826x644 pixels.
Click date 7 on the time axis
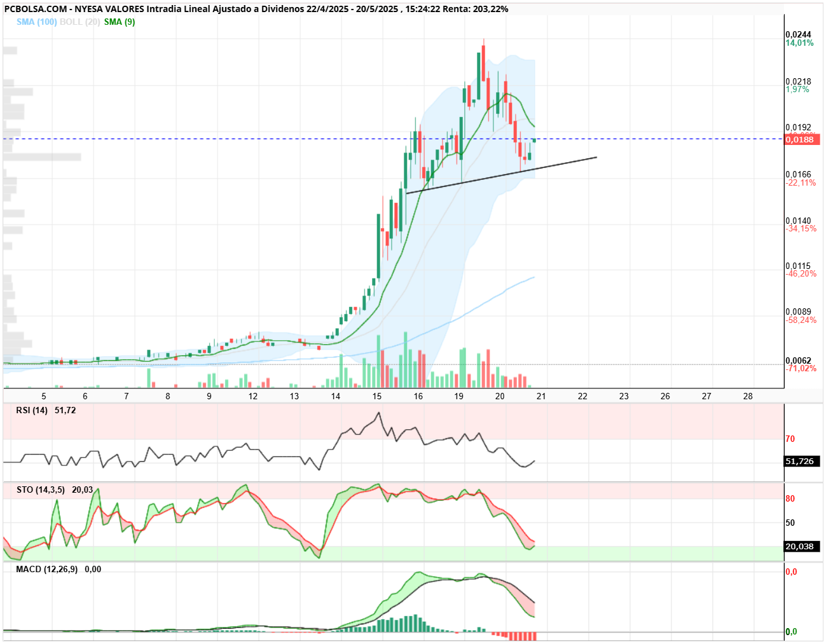pos(127,396)
